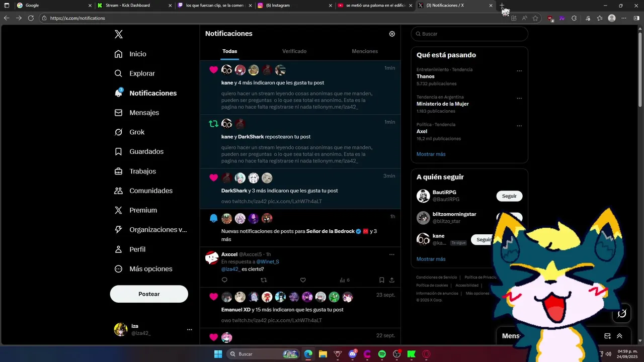
Task: Open Señor de la Bedrock posts notification
Action: pos(300,228)
